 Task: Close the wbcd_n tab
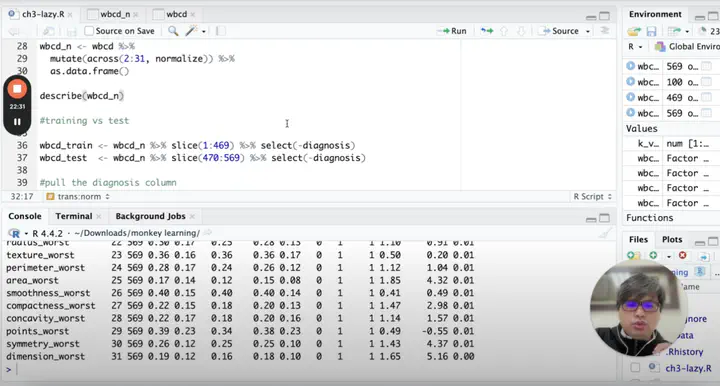135,15
